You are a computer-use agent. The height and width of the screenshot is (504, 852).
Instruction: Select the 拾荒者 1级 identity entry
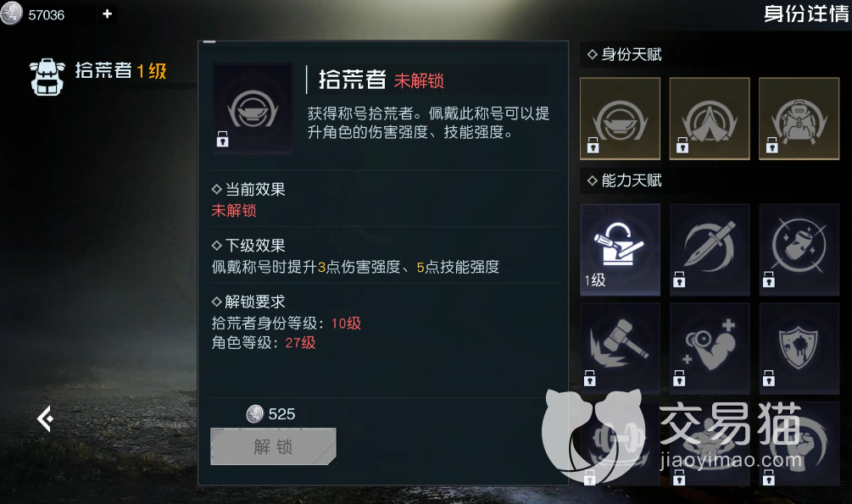(98, 76)
